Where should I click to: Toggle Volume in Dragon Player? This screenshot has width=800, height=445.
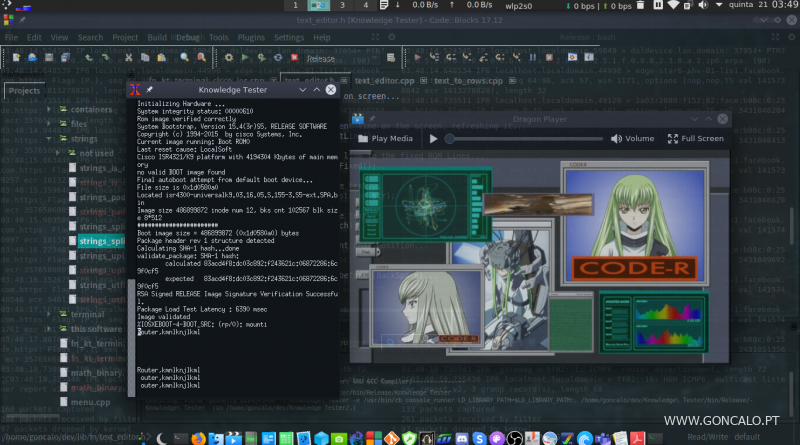pyautogui.click(x=632, y=138)
